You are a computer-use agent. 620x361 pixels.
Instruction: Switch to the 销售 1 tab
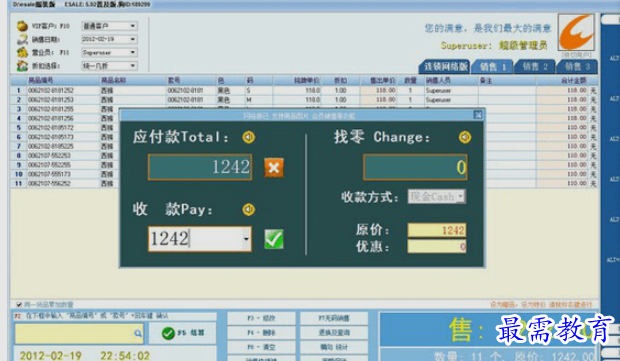coord(493,67)
